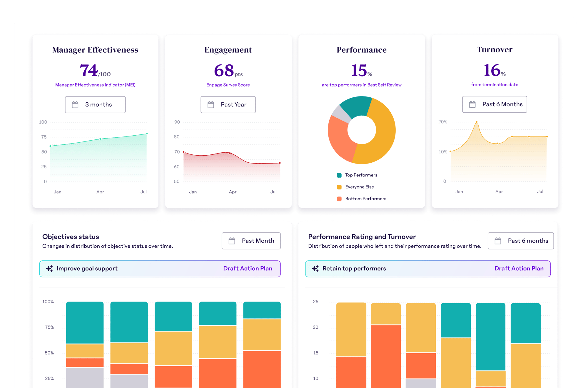588x388 pixels.
Task: Select the Turnover summary card title
Action: tap(494, 49)
